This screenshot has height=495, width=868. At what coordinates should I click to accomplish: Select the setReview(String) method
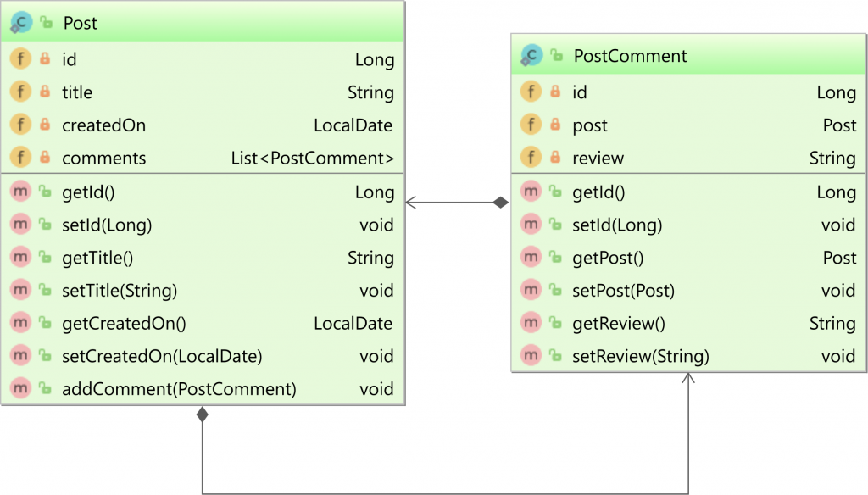(x=641, y=356)
